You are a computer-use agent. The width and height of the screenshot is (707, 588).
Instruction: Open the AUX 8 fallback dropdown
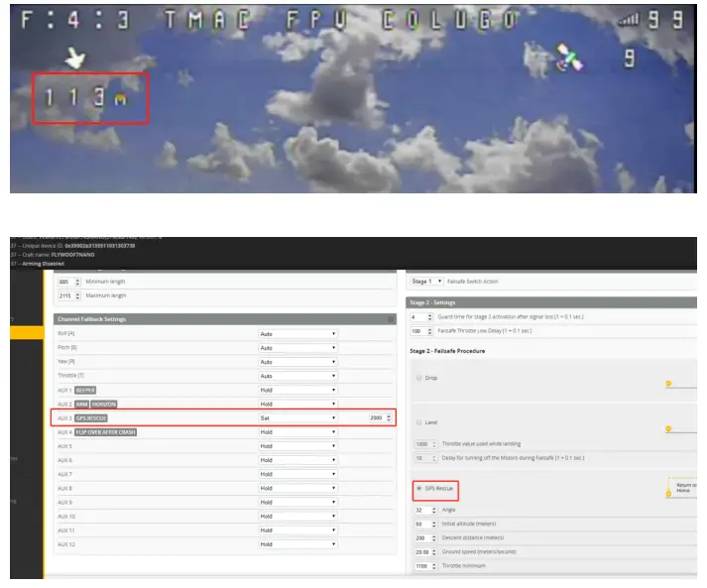point(298,488)
